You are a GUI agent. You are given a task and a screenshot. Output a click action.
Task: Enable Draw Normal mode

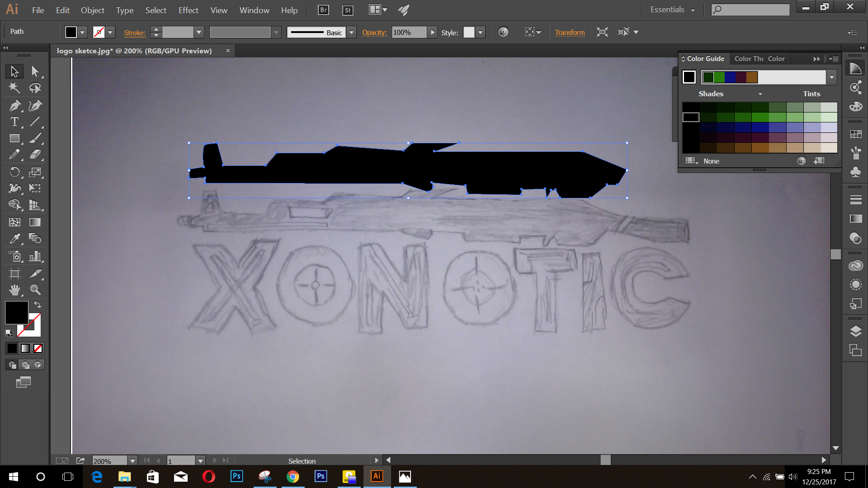[12, 365]
